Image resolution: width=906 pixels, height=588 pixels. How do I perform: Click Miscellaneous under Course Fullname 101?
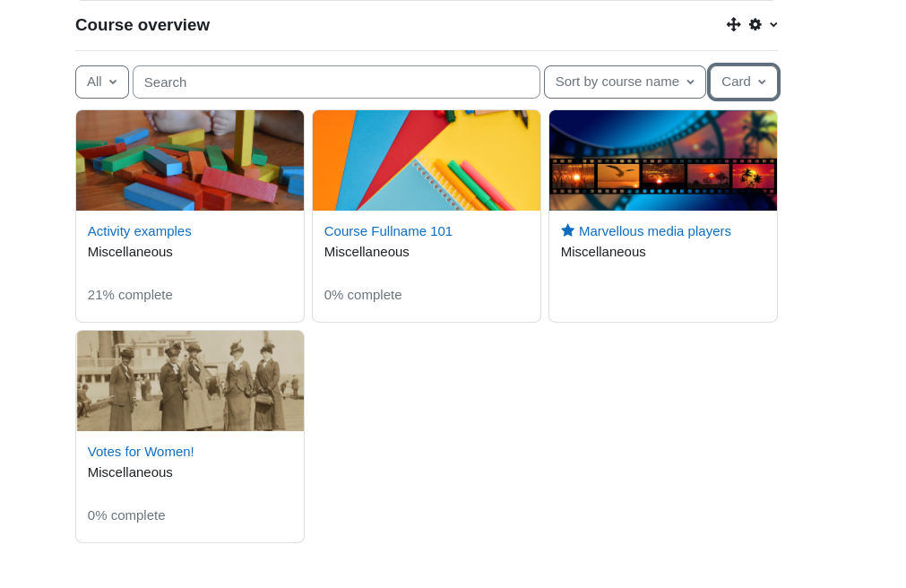point(367,252)
